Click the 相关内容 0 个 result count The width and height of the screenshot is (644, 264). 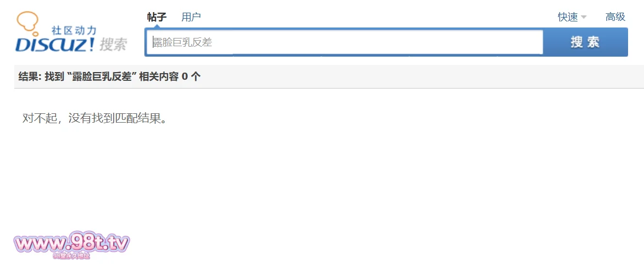coord(170,76)
